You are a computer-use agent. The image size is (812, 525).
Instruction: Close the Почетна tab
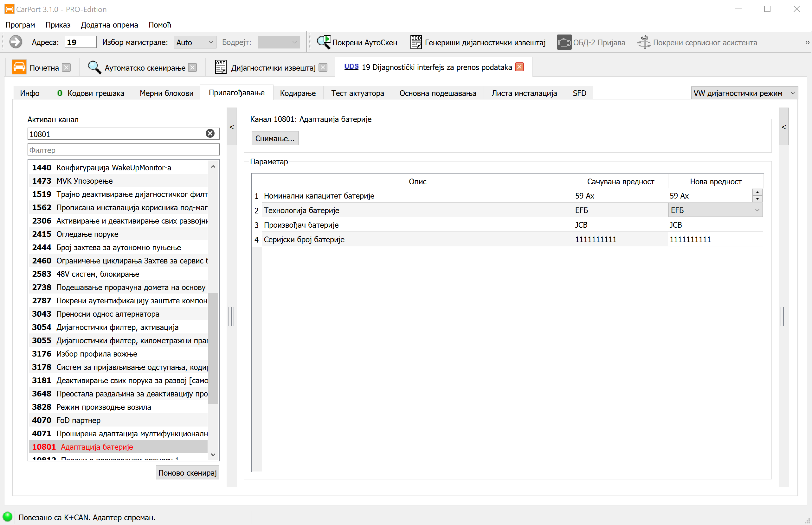pyautogui.click(x=67, y=67)
